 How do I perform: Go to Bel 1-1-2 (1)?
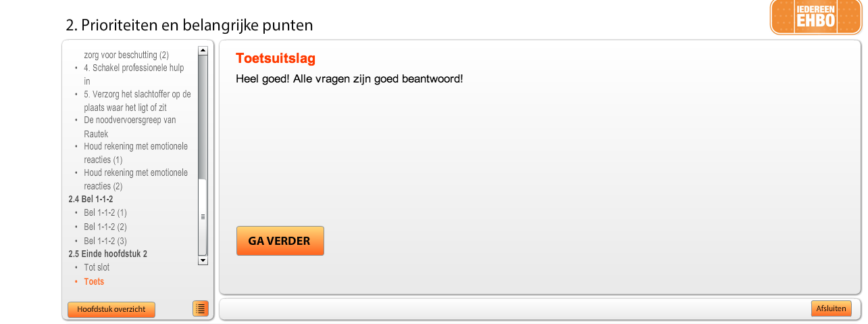click(105, 212)
